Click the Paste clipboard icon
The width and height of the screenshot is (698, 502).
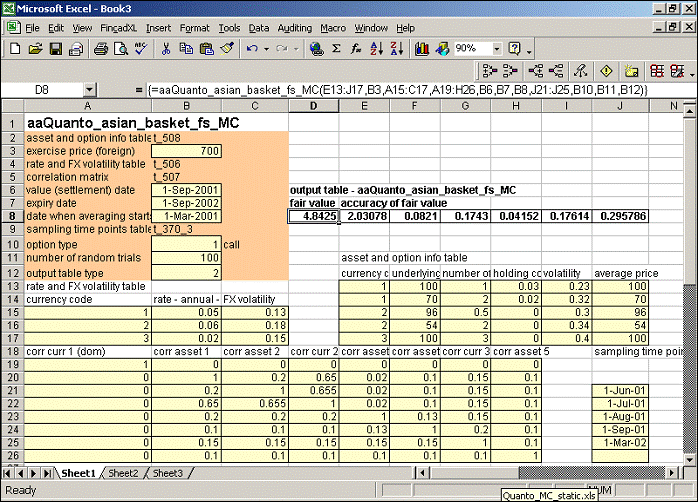click(207, 49)
